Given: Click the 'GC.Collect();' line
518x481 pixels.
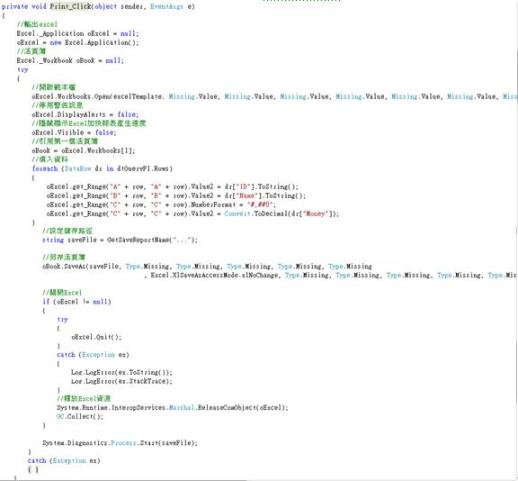Looking at the screenshot, I should pos(80,417).
